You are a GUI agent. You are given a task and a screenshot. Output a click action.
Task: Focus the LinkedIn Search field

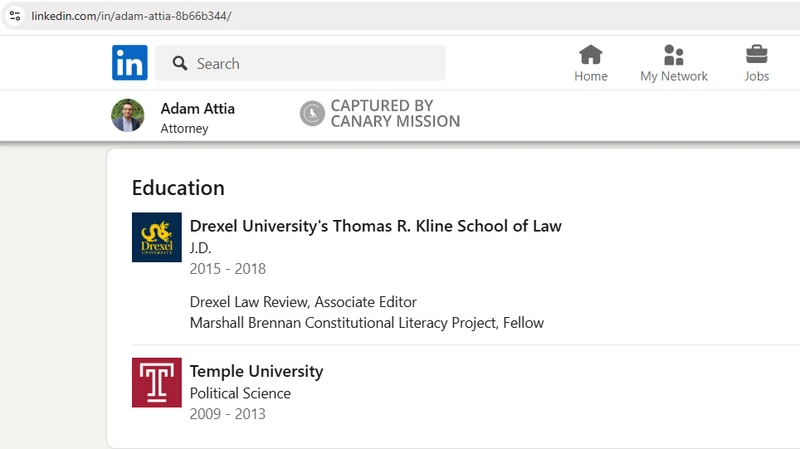pos(300,63)
